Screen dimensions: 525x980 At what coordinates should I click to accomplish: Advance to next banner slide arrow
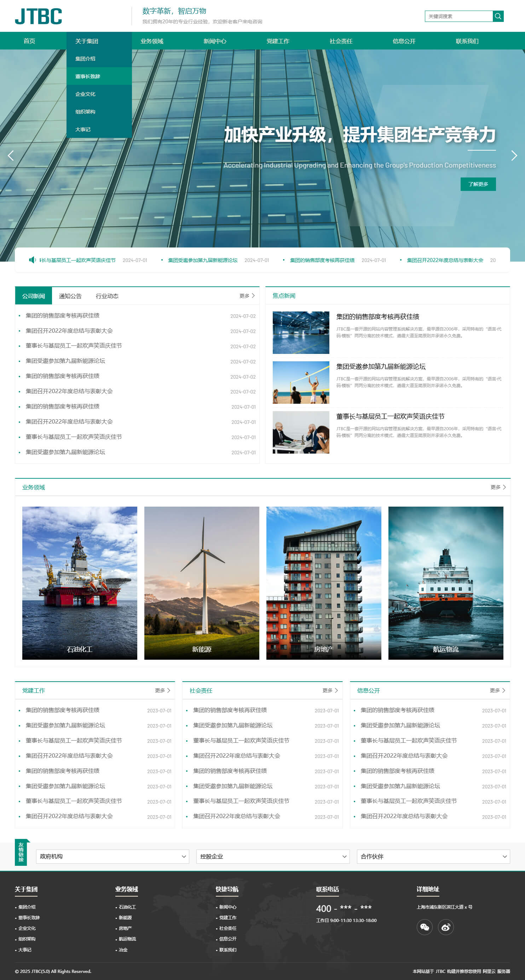[514, 156]
